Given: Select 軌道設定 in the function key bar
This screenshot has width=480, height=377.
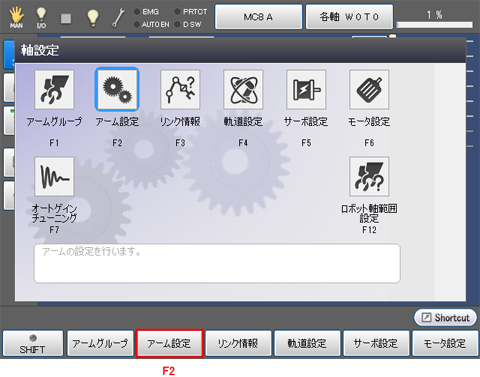Looking at the screenshot, I should pos(307,343).
